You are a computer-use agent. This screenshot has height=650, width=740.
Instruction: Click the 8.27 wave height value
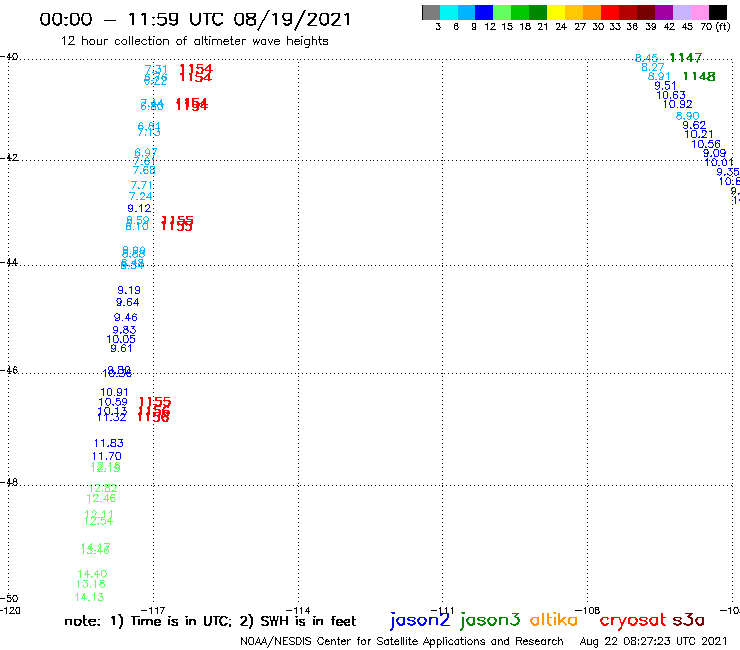pyautogui.click(x=653, y=67)
